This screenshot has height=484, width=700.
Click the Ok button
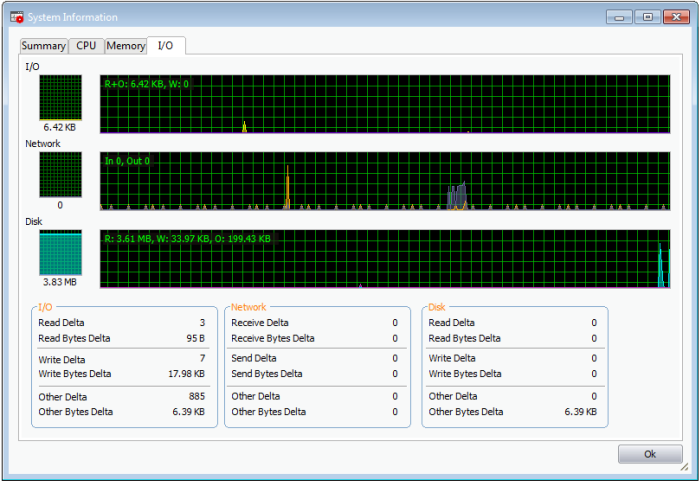pyautogui.click(x=650, y=454)
